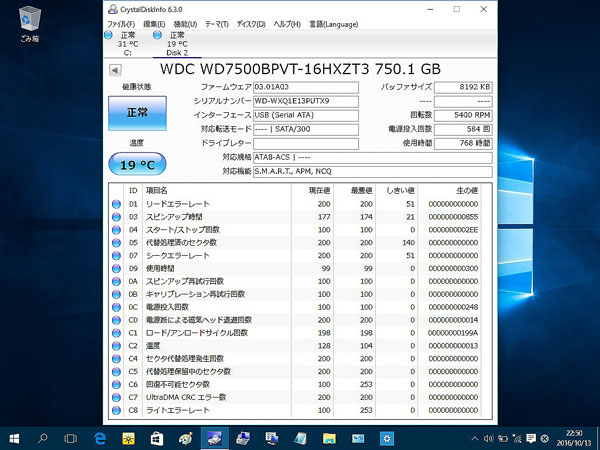Open the ディスク(D) menu
600x450 pixels.
point(251,24)
